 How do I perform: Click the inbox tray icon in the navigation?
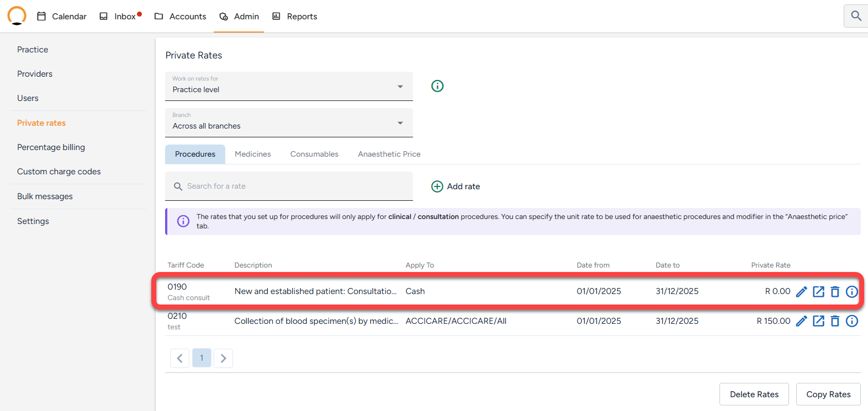103,17
